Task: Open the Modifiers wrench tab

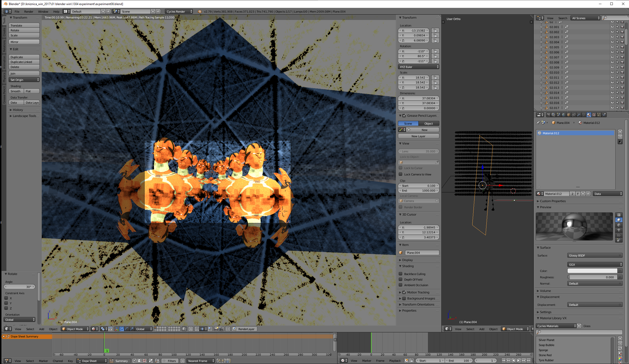Action: 578,115
